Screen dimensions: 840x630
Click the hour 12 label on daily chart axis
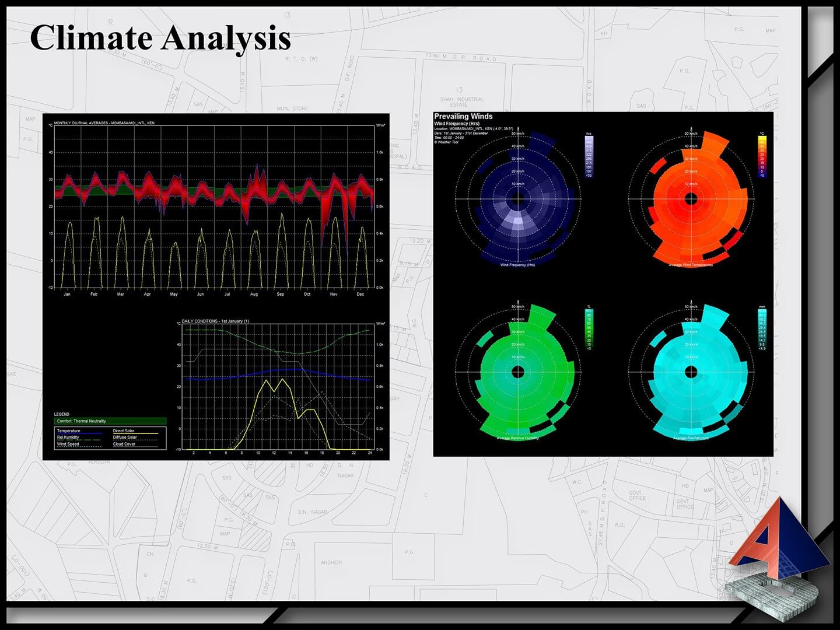(274, 453)
